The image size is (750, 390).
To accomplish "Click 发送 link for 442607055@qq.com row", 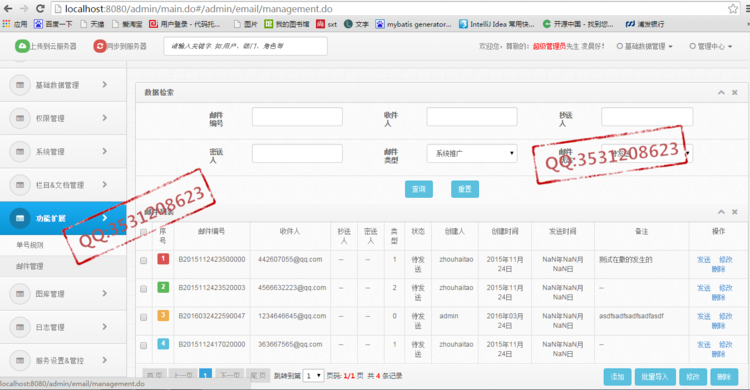I will click(704, 259).
